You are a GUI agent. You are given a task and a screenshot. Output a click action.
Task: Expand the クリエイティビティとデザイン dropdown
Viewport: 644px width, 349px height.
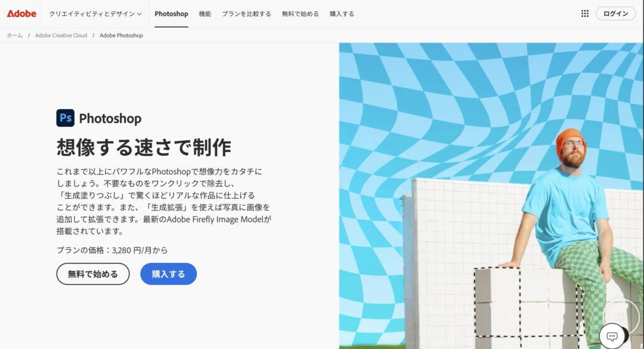tap(96, 14)
